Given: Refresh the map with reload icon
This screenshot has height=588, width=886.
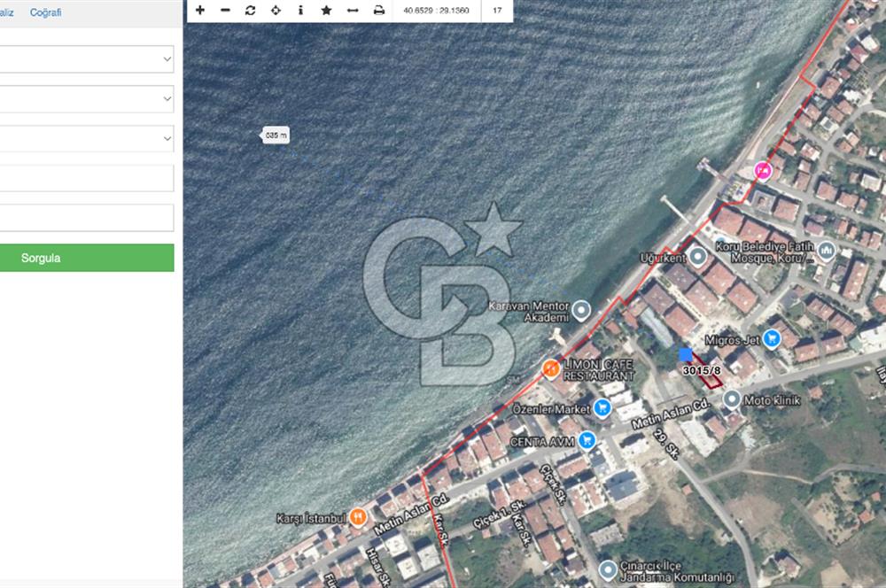Looking at the screenshot, I should (x=251, y=10).
